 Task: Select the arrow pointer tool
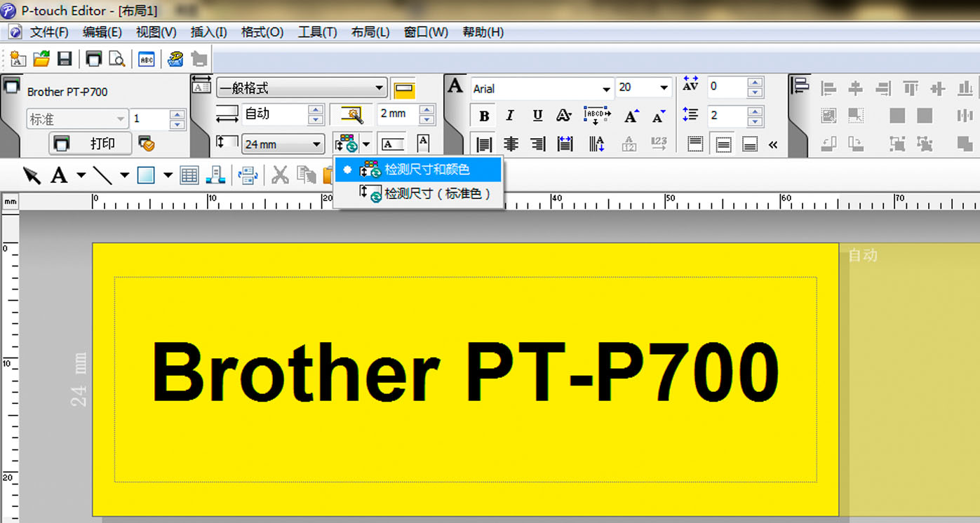tap(32, 175)
